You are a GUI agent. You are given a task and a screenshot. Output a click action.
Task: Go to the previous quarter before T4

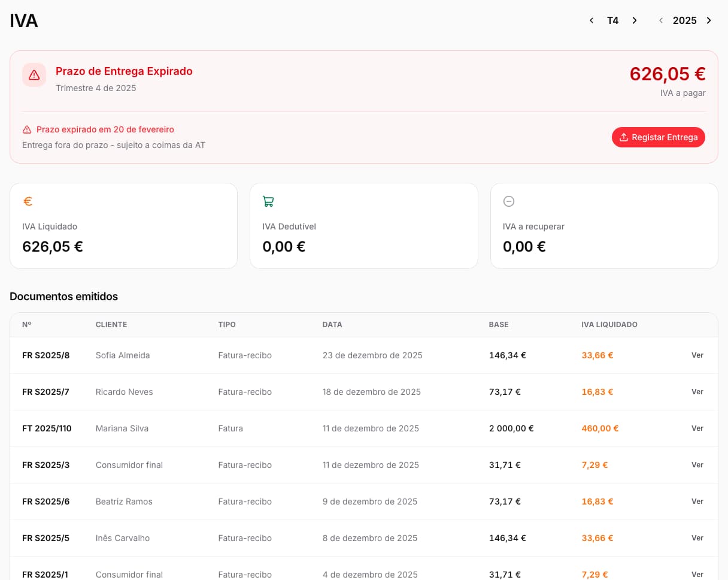pos(591,20)
